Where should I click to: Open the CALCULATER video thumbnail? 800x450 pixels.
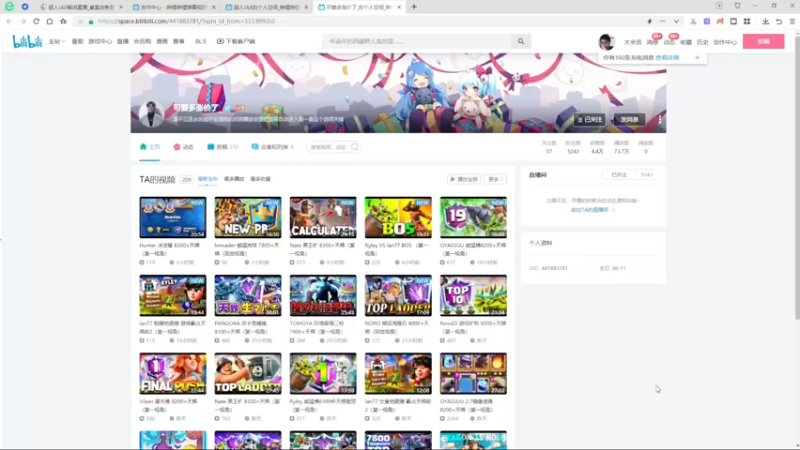coord(323,217)
